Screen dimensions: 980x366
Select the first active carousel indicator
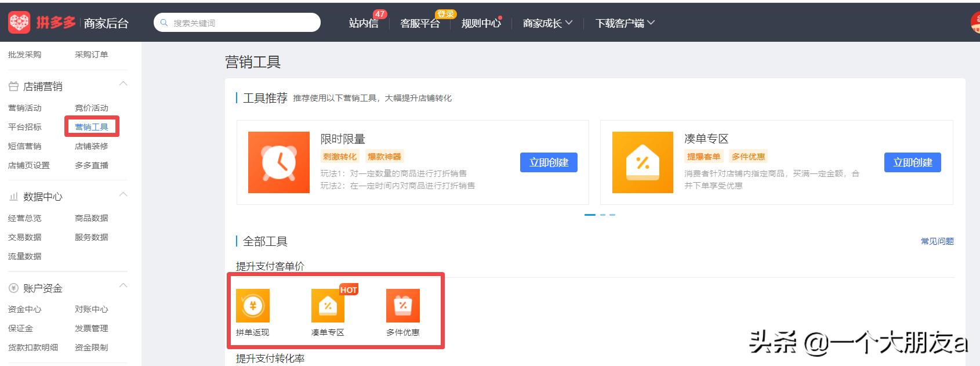(590, 215)
